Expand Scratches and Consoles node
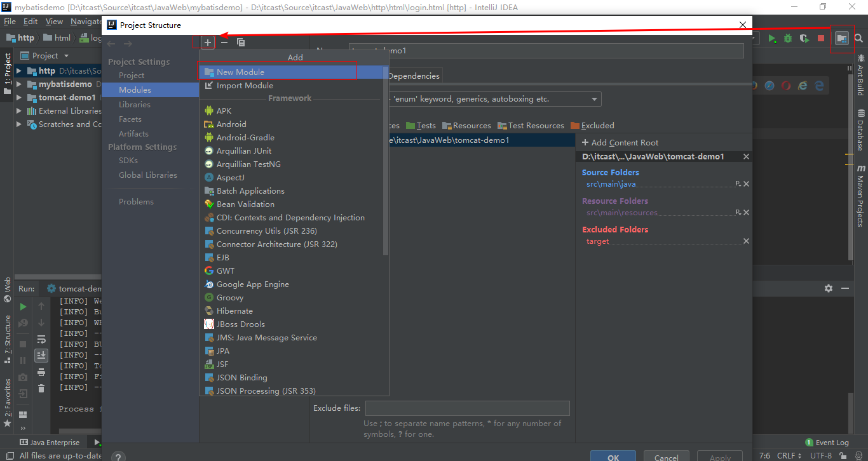 coord(19,124)
